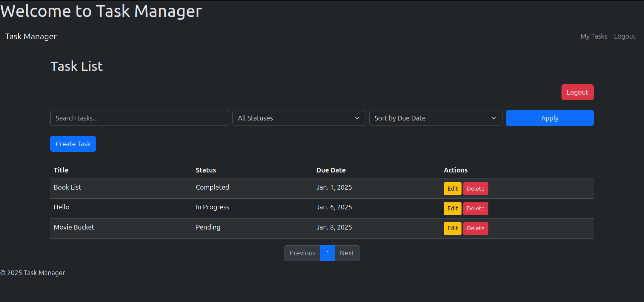This screenshot has height=302, width=644.
Task: Open the All Statuses dropdown
Action: [299, 118]
